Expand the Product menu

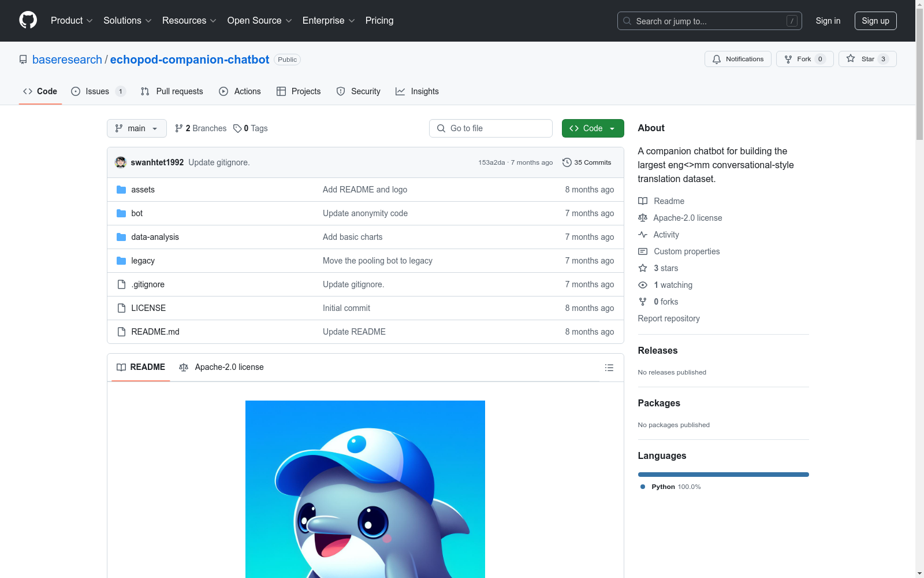72,20
